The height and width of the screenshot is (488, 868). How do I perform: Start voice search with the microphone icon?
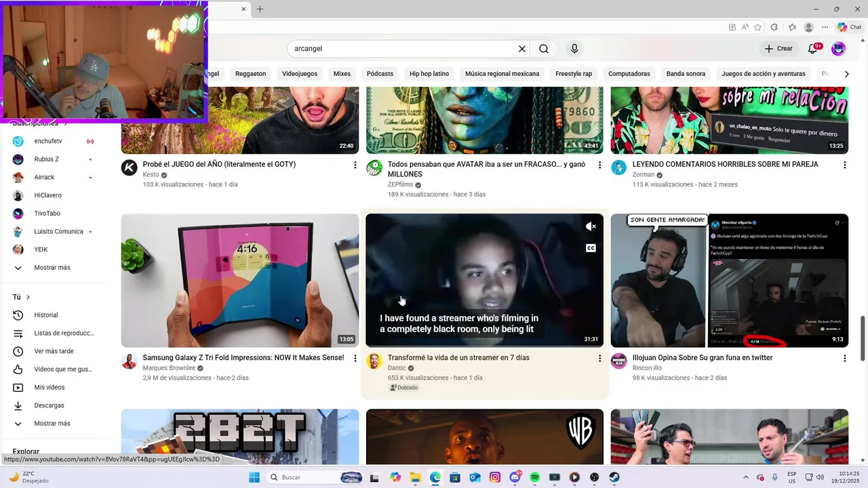coord(574,49)
